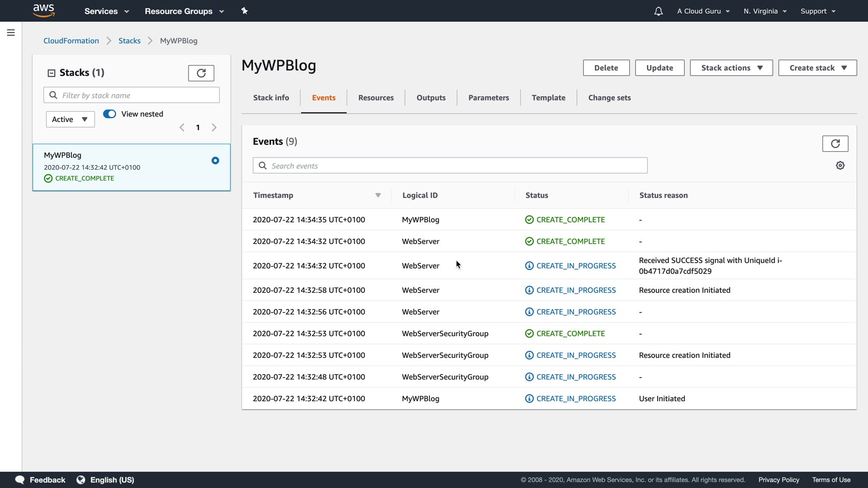
Task: Select the MyWPBlog stack radio button
Action: pos(215,160)
